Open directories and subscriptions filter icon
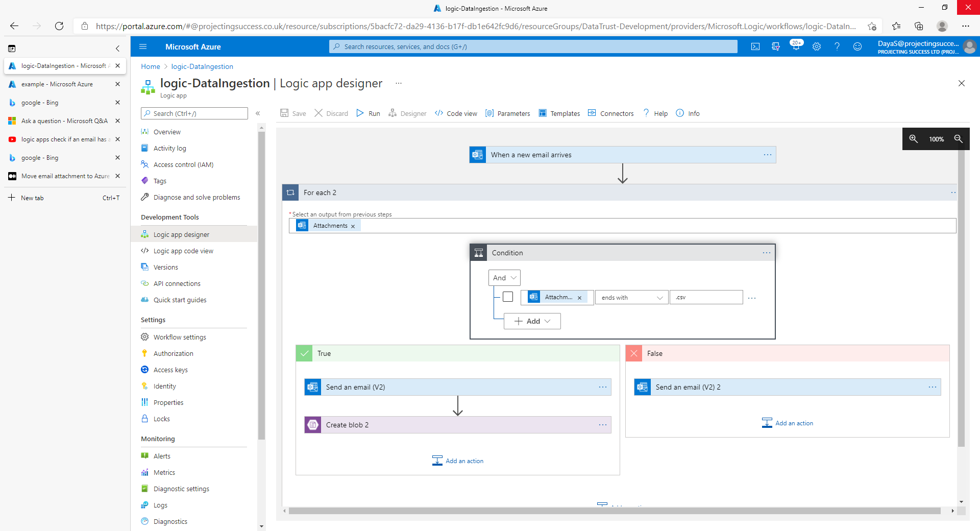Viewport: 980px width, 531px height. [x=776, y=46]
